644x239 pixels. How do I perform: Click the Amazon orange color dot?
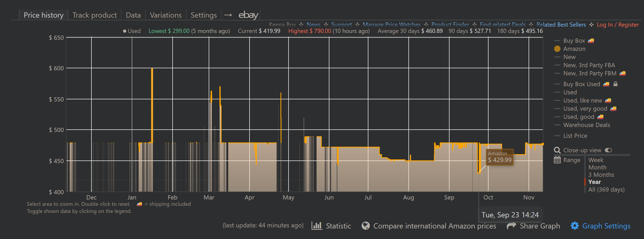point(557,49)
